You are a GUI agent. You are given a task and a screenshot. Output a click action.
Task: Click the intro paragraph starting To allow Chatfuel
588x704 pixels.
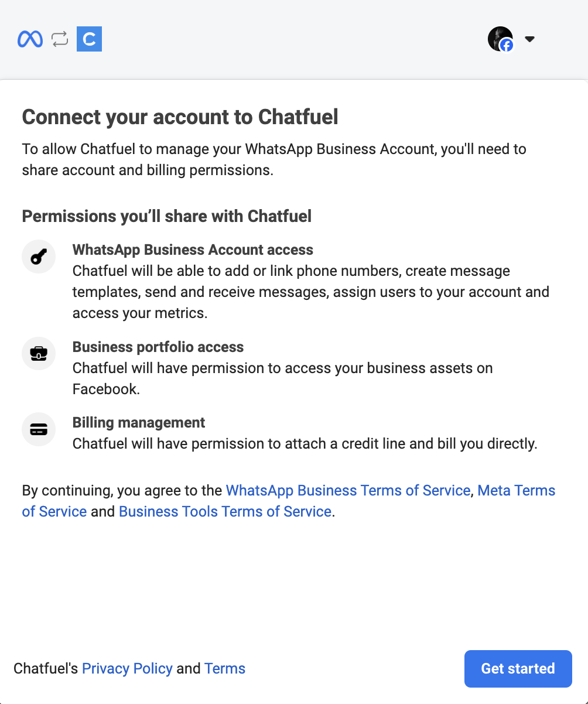[x=274, y=159]
